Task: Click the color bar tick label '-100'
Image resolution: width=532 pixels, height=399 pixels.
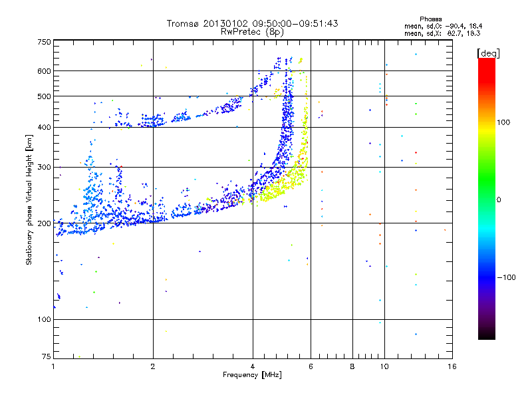Action: coord(506,277)
